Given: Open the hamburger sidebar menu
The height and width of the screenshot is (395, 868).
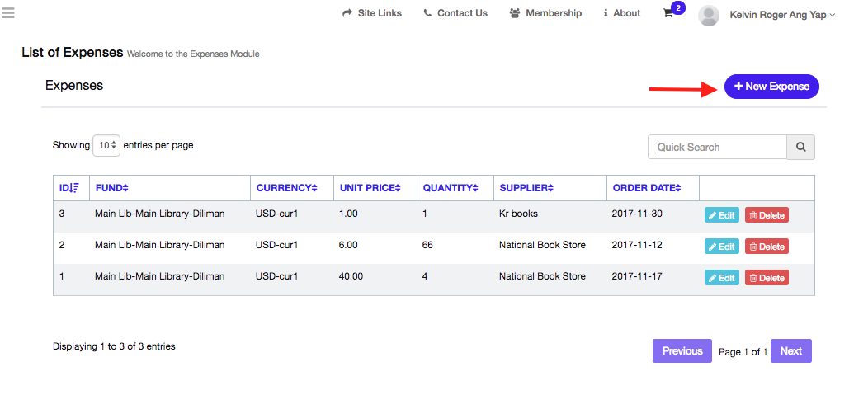Looking at the screenshot, I should 8,12.
